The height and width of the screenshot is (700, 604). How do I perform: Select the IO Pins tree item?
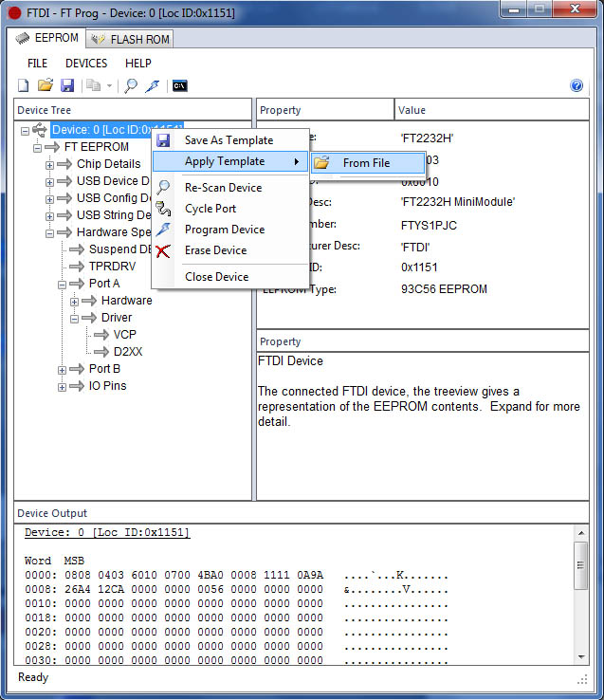click(x=107, y=385)
